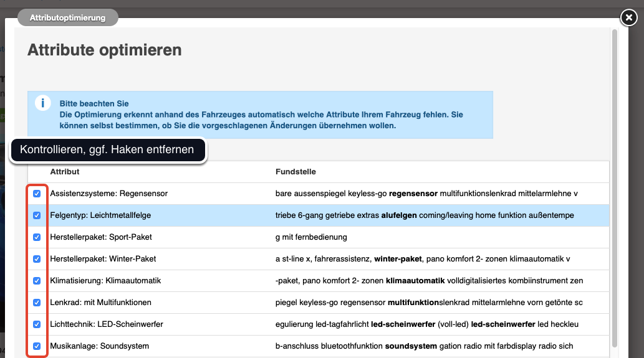Click the dialog's vertical scrollbar
The height and width of the screenshot is (358, 644).
(x=615, y=187)
